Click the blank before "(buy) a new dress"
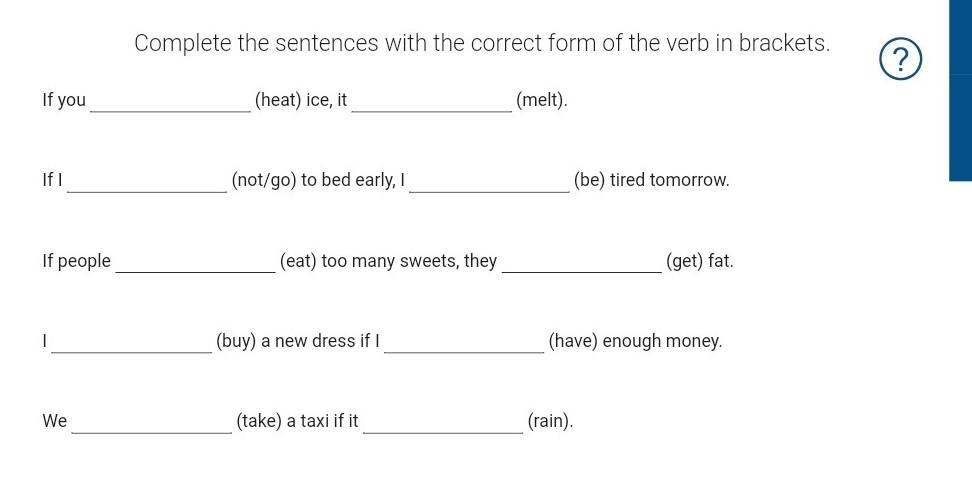Image resolution: width=972 pixels, height=480 pixels. click(x=132, y=341)
